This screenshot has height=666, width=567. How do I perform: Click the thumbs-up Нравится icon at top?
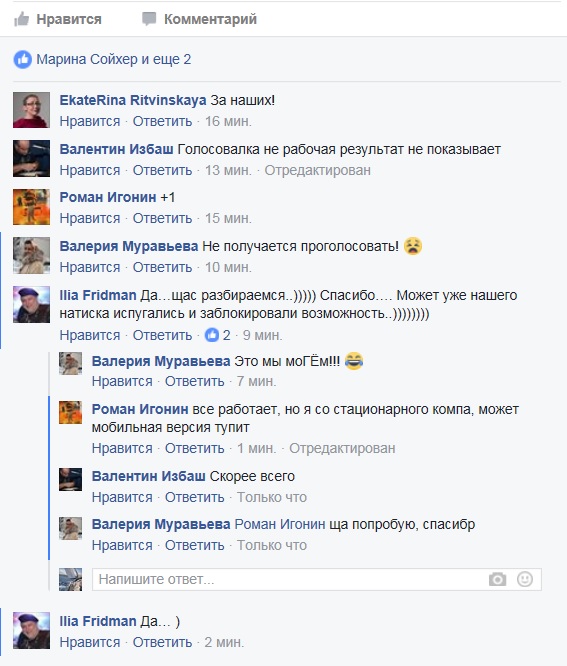21,19
